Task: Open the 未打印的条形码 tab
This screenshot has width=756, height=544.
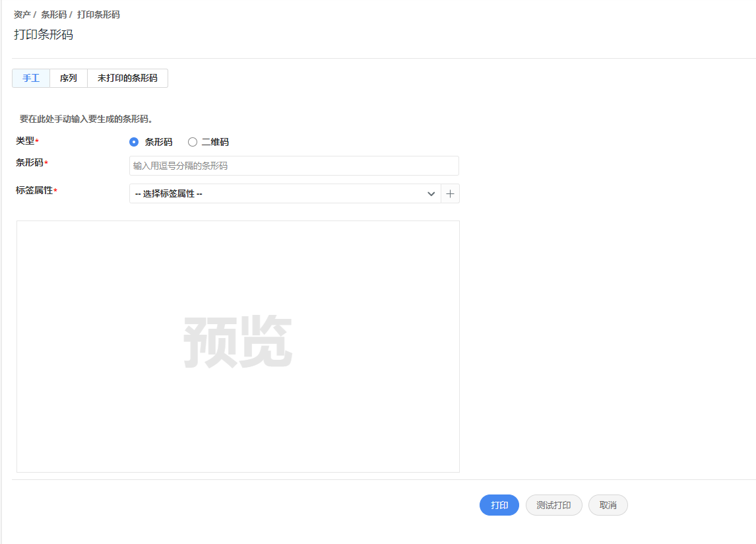Action: click(x=127, y=78)
